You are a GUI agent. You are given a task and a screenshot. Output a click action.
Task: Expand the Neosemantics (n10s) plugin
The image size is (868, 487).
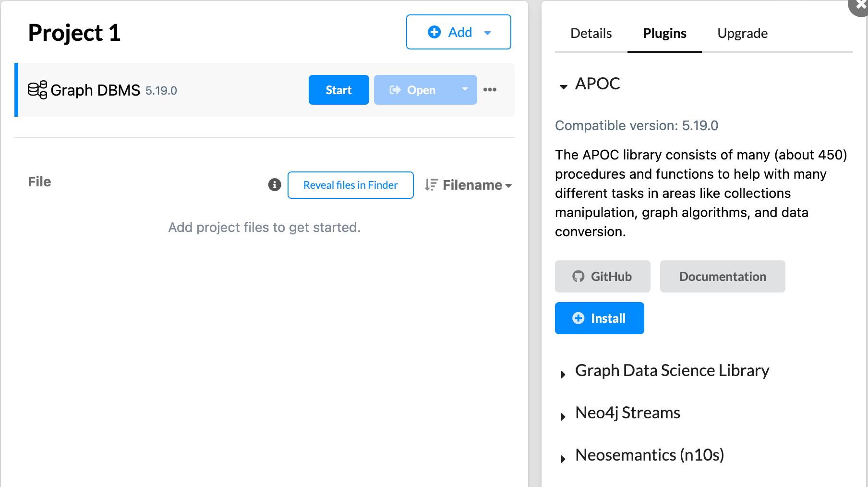[563, 459]
